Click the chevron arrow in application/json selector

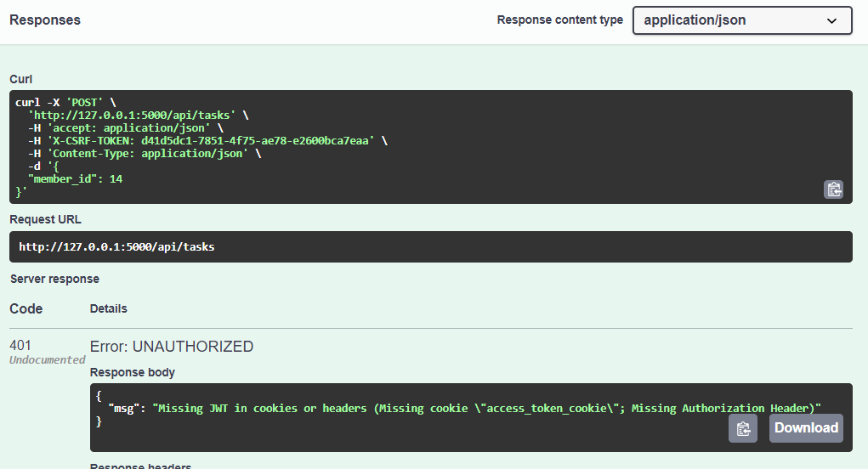(831, 20)
